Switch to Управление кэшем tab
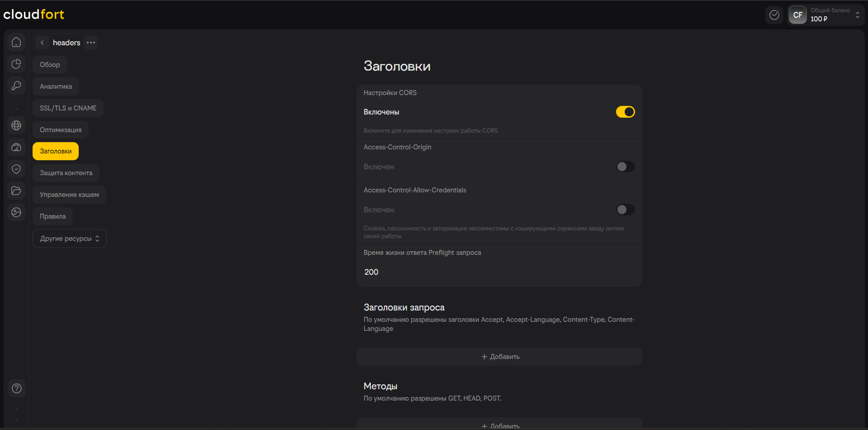 point(69,195)
